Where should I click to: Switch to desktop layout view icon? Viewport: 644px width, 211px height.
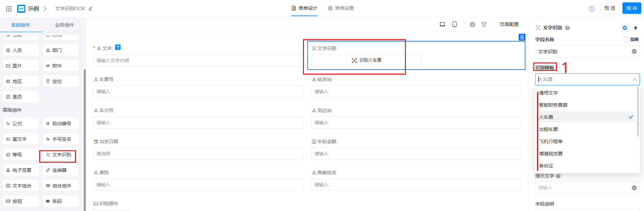click(x=442, y=24)
